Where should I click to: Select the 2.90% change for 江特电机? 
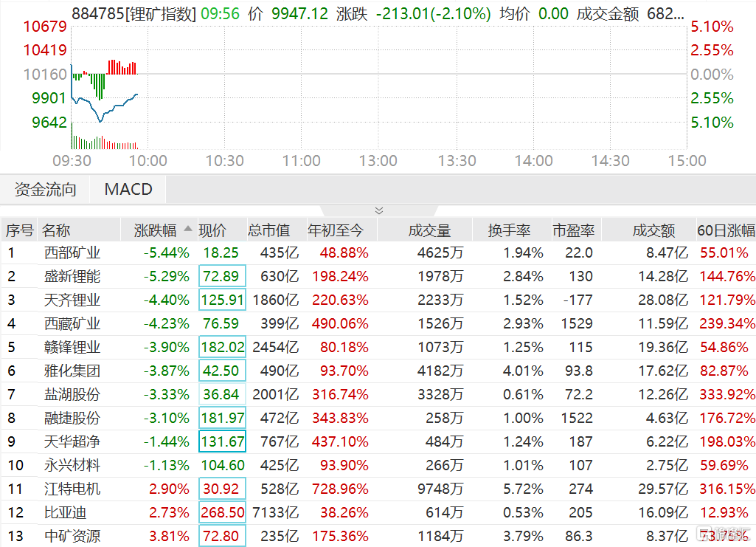click(x=169, y=489)
